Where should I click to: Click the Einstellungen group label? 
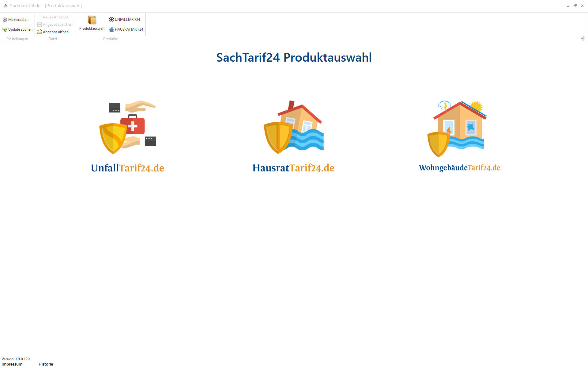[17, 39]
